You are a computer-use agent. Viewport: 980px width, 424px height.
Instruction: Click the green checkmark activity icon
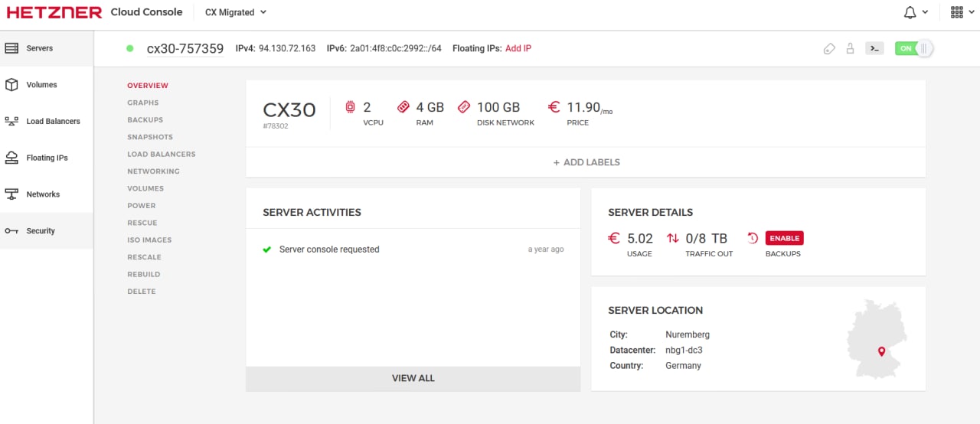(x=267, y=250)
